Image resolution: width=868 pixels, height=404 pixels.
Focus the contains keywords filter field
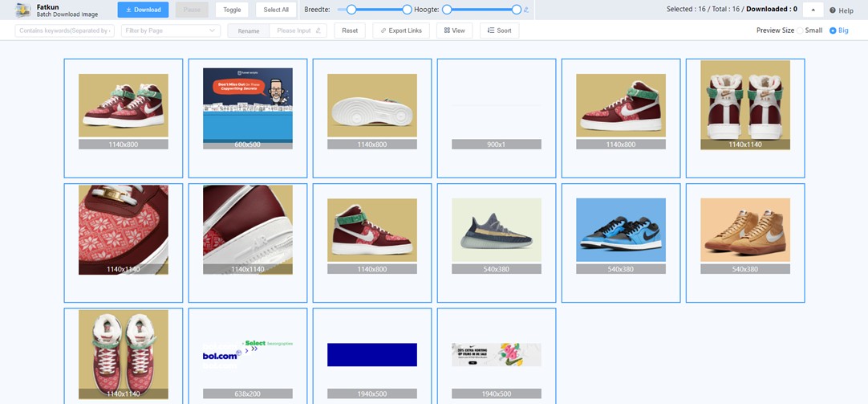pyautogui.click(x=64, y=31)
